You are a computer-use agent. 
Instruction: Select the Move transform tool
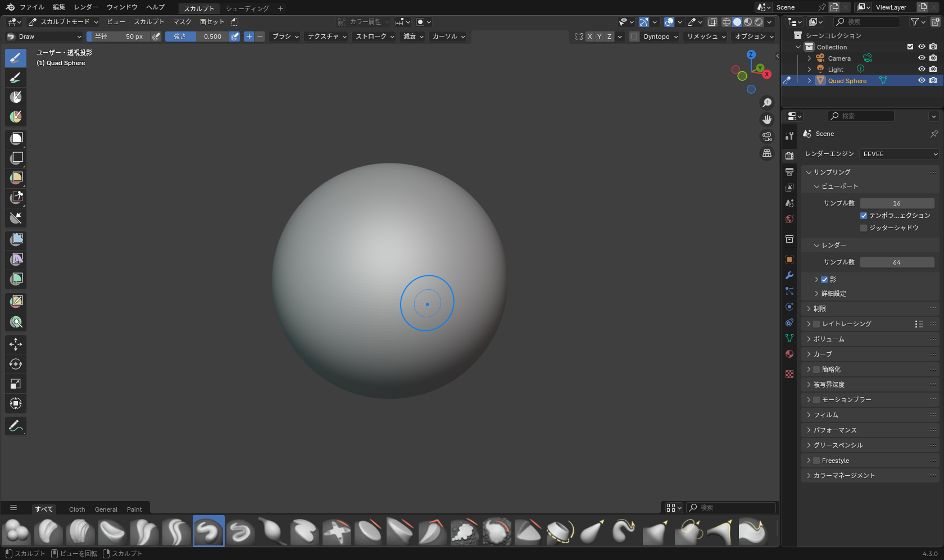click(x=16, y=344)
